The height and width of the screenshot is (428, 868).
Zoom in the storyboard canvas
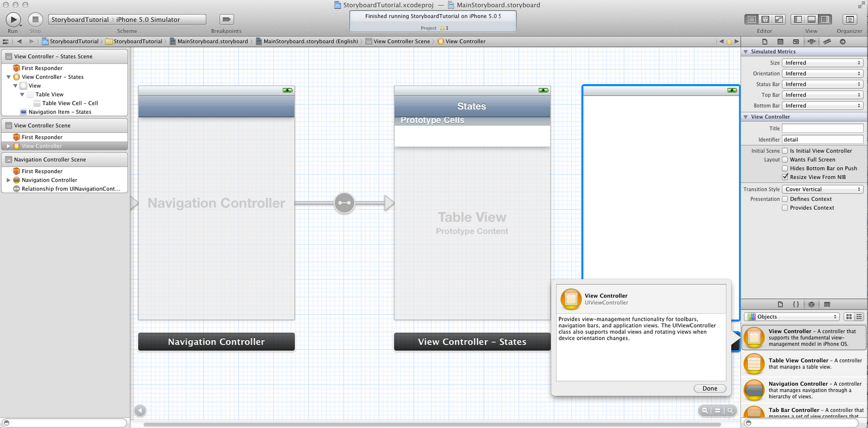coord(730,411)
